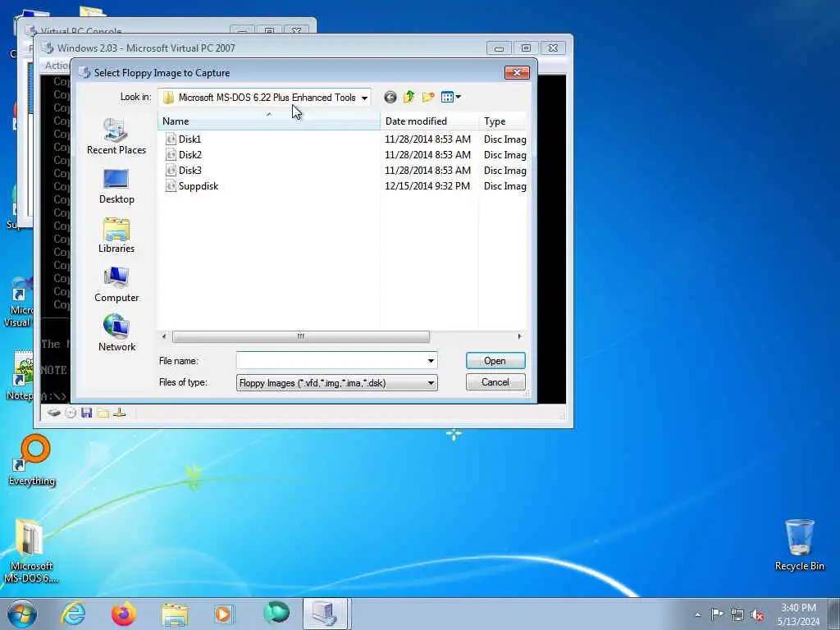Image resolution: width=840 pixels, height=630 pixels.
Task: Open the Recycle Bin
Action: [799, 545]
